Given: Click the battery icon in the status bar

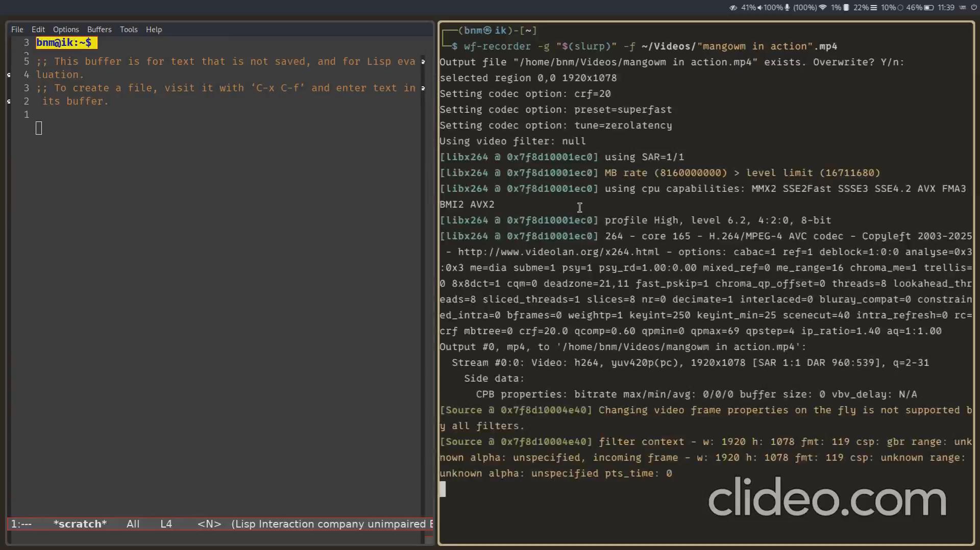Looking at the screenshot, I should [x=929, y=8].
